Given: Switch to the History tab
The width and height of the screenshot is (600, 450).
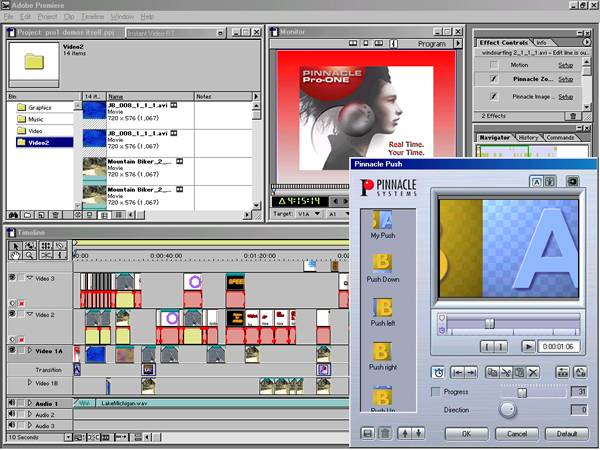Looking at the screenshot, I should [x=528, y=137].
